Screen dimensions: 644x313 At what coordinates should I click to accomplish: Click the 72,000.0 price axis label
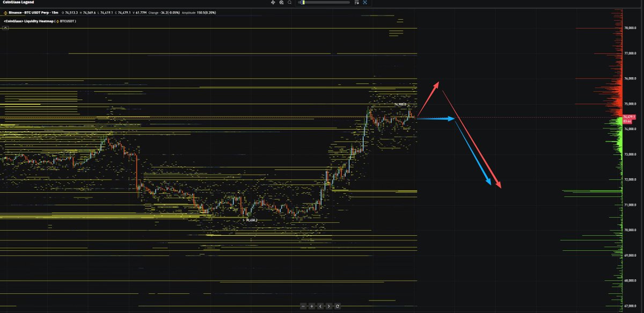(630, 180)
